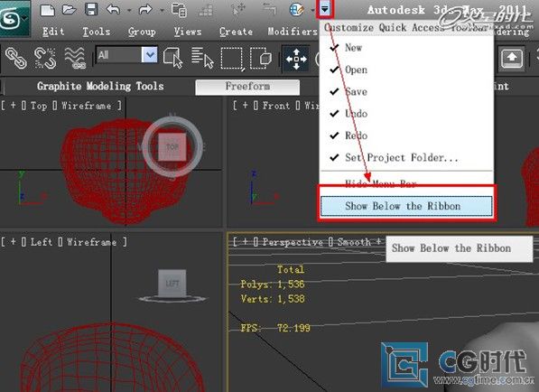
Task: Expand the Redo history arrow
Action: [162, 11]
